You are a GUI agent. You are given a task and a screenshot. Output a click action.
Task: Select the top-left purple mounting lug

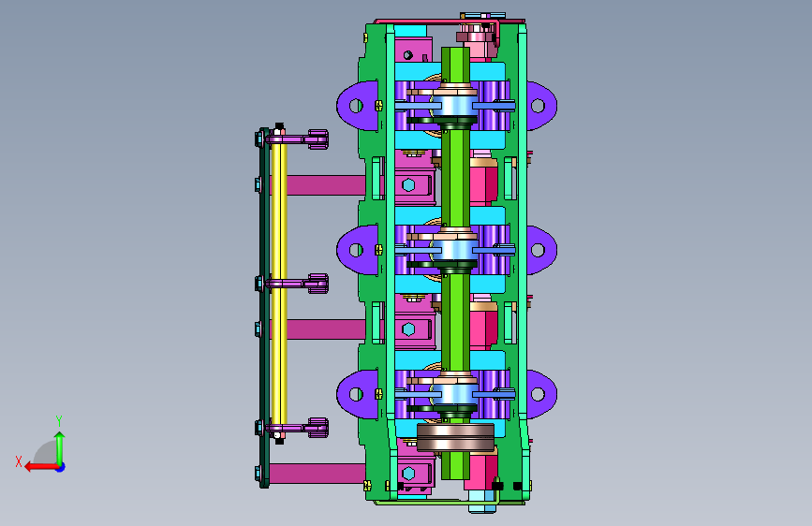[x=358, y=106]
